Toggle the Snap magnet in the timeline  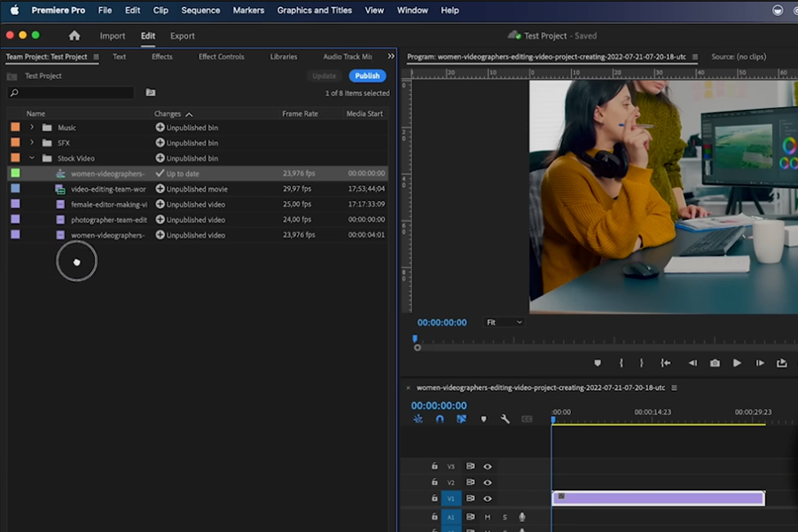(x=440, y=419)
